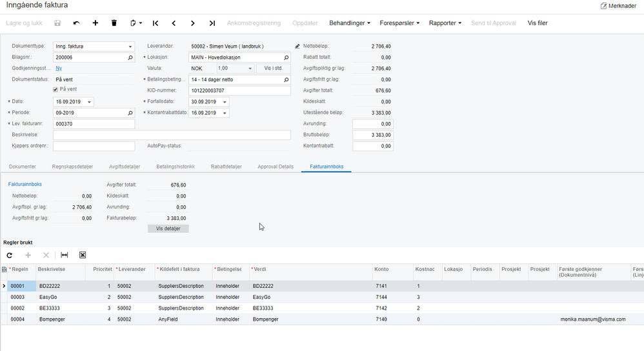This screenshot has height=351, width=644.
Task: Click into the Beskrivelse text field
Action: tap(172, 135)
